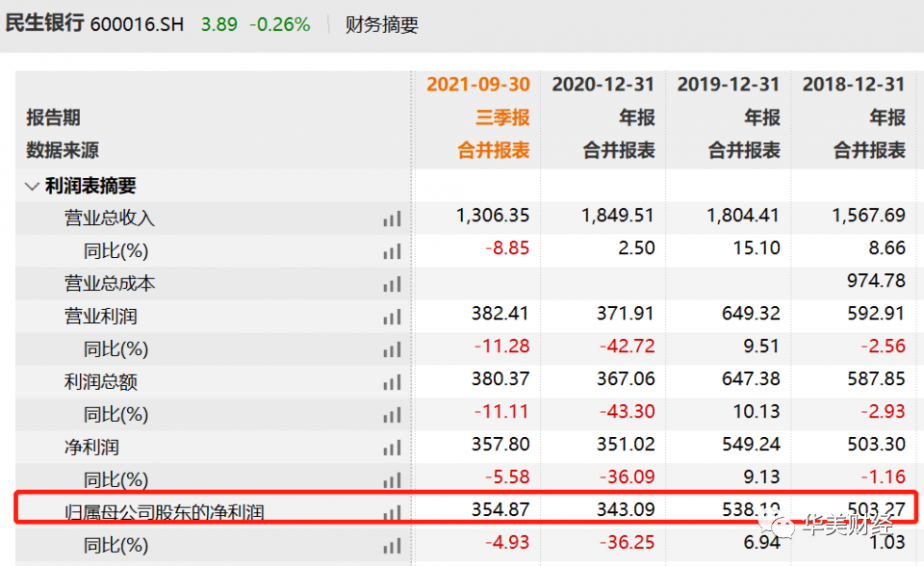
Task: Click parent net profit growth -36.25
Action: tap(627, 543)
